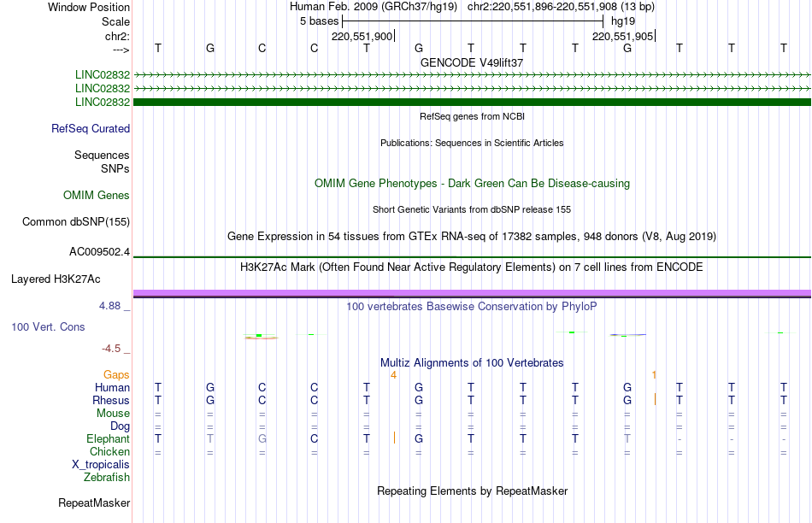Click the orange gap count 1

(655, 374)
